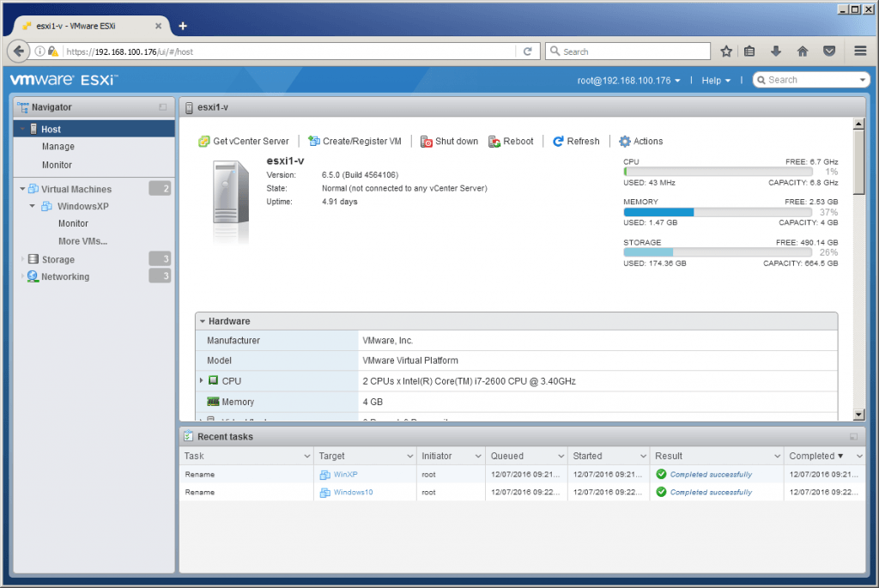Click the Actions gear icon

625,142
